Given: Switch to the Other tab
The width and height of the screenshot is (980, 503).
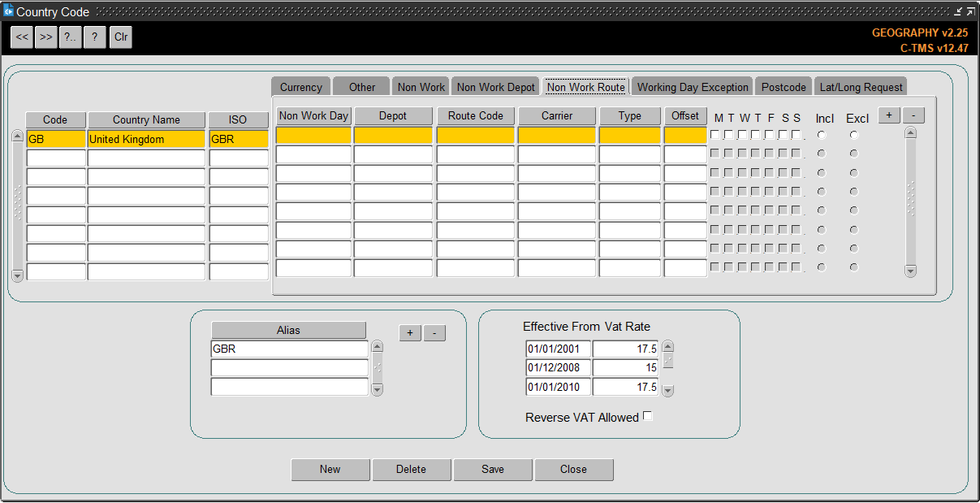Looking at the screenshot, I should (362, 87).
